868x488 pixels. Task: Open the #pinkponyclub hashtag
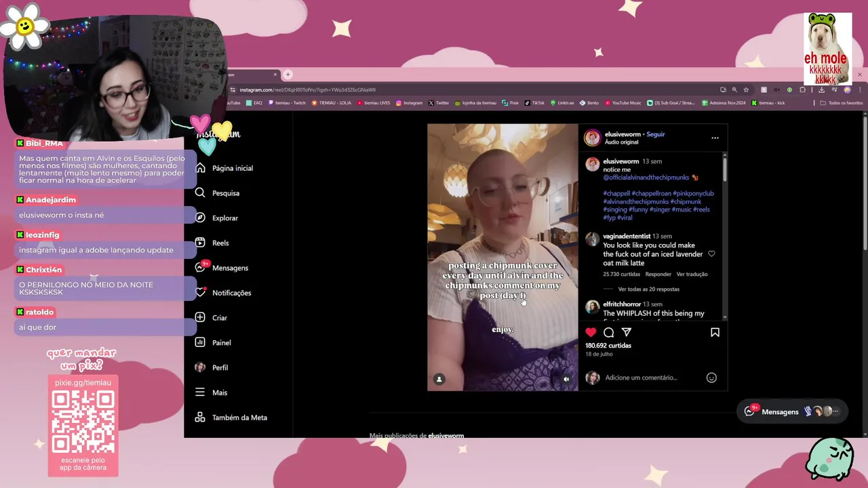click(693, 193)
